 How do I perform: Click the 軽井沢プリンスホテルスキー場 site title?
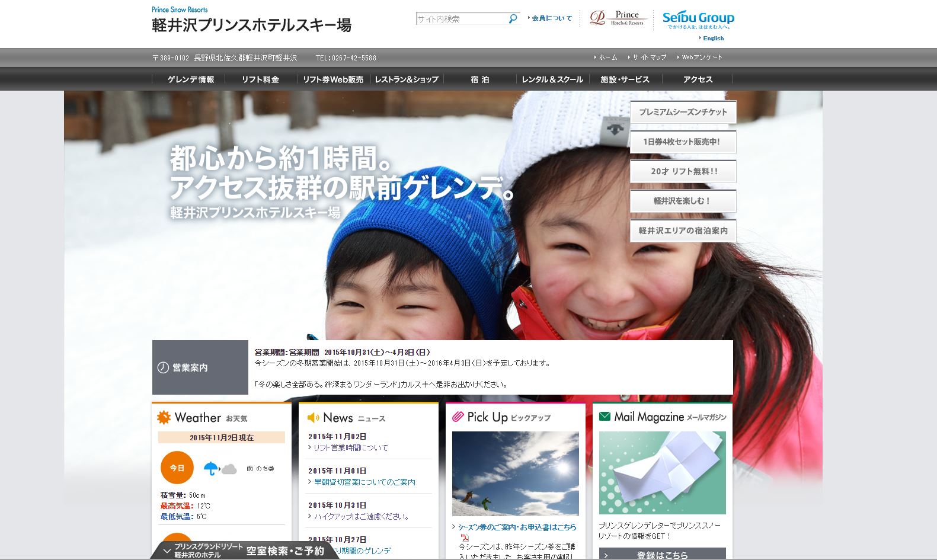(252, 25)
